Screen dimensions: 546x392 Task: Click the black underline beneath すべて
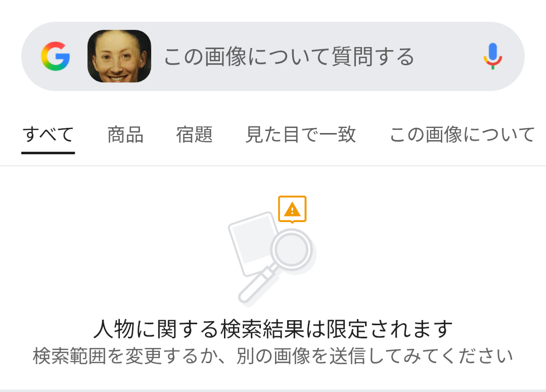click(48, 153)
